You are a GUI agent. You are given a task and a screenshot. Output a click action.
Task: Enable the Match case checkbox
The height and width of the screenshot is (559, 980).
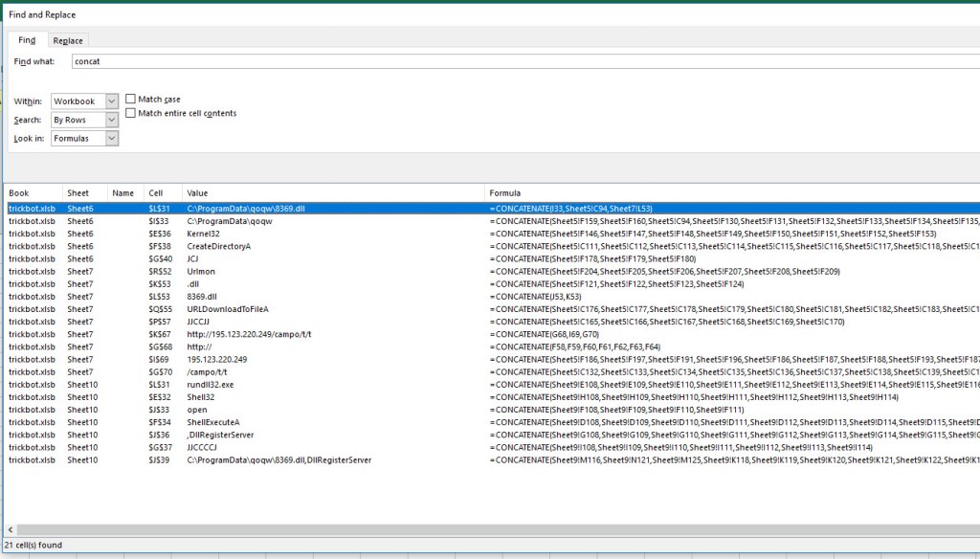coord(131,100)
